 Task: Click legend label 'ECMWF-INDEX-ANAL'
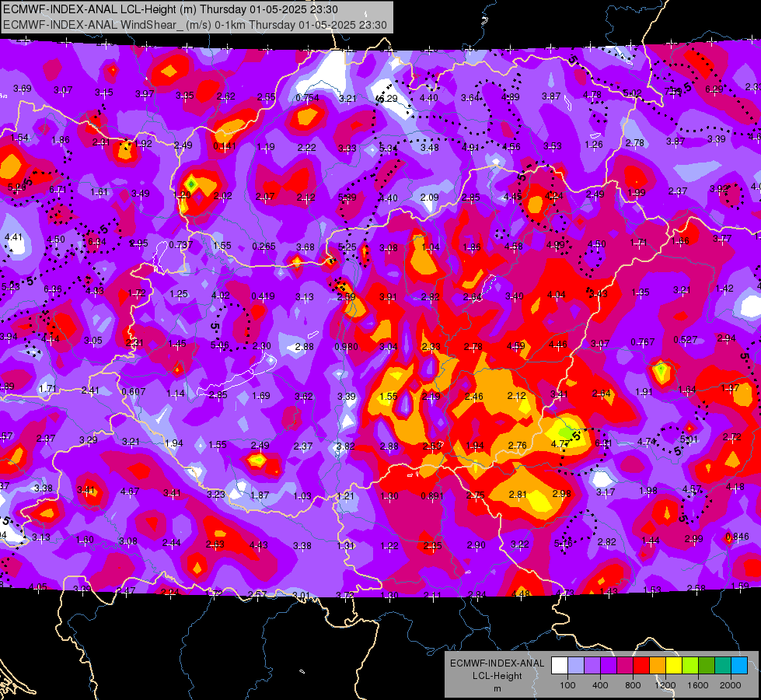(x=497, y=663)
